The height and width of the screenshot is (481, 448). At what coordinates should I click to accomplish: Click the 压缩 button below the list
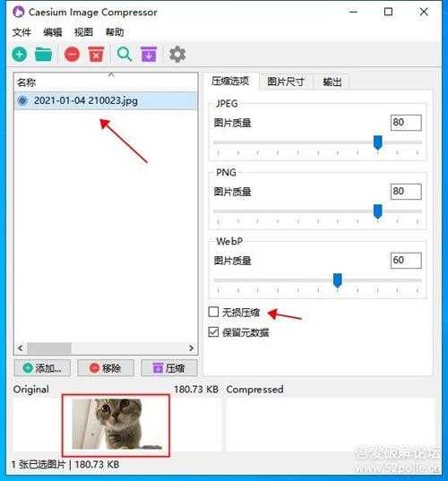tap(169, 368)
